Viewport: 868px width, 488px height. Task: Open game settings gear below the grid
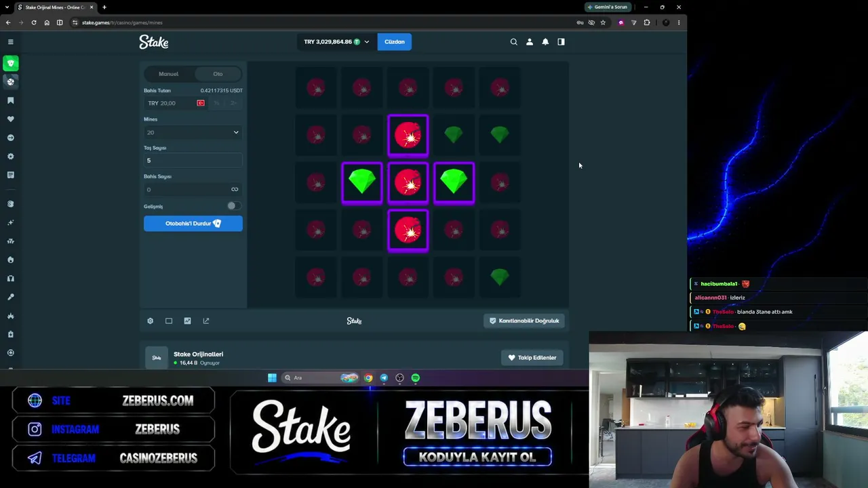click(x=150, y=321)
